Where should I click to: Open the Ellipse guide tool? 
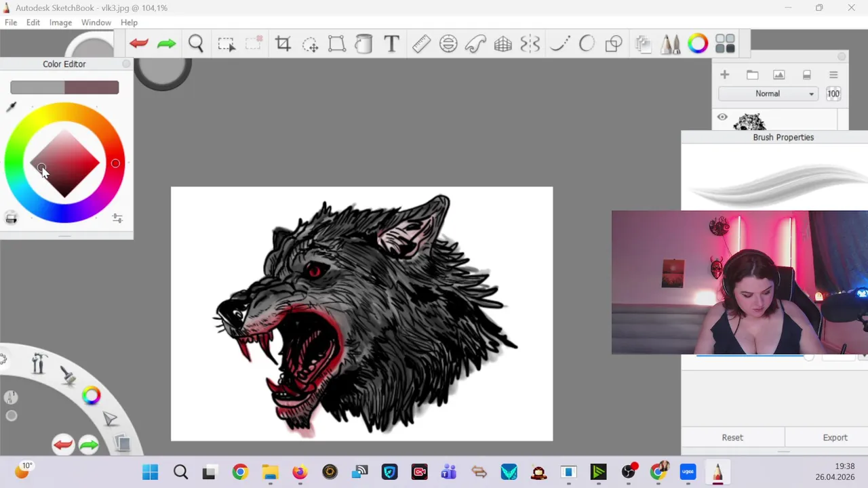click(x=448, y=44)
